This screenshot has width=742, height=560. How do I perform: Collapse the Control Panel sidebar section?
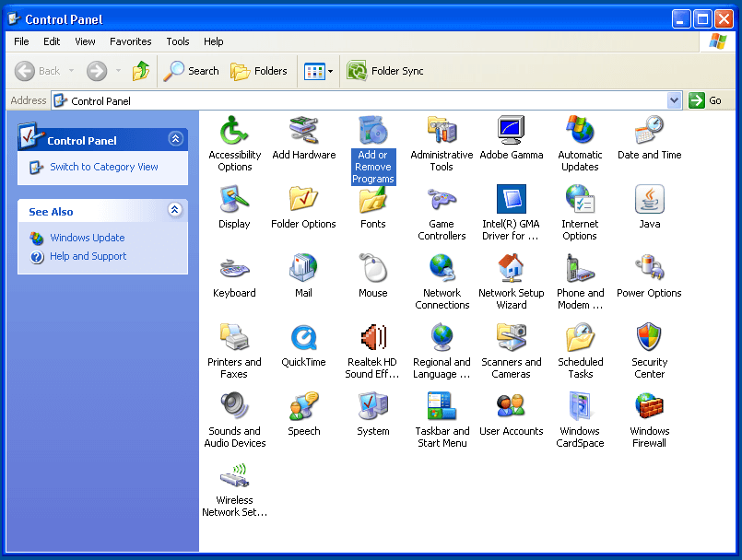pyautogui.click(x=175, y=139)
